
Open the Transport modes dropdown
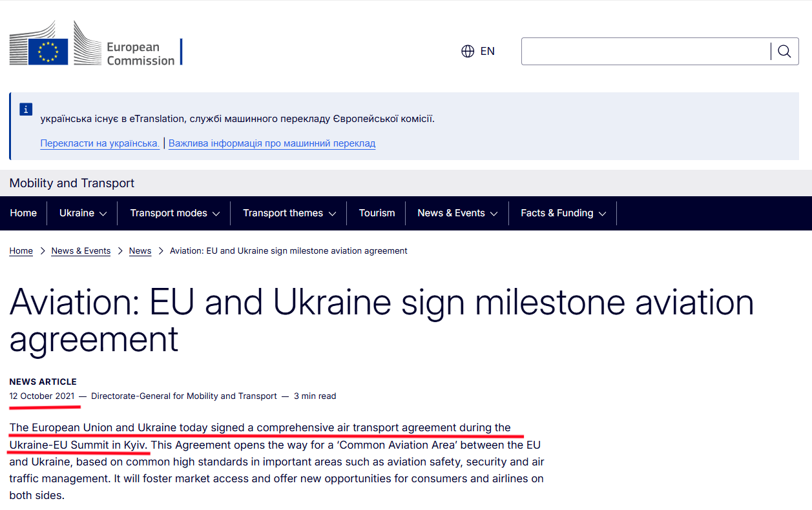click(173, 213)
